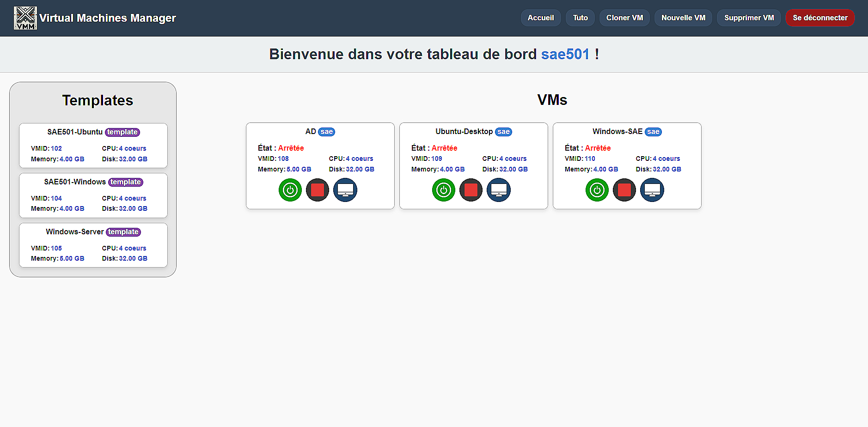Open the Tuto menu item
Screen dimensions: 868x427
(x=580, y=18)
